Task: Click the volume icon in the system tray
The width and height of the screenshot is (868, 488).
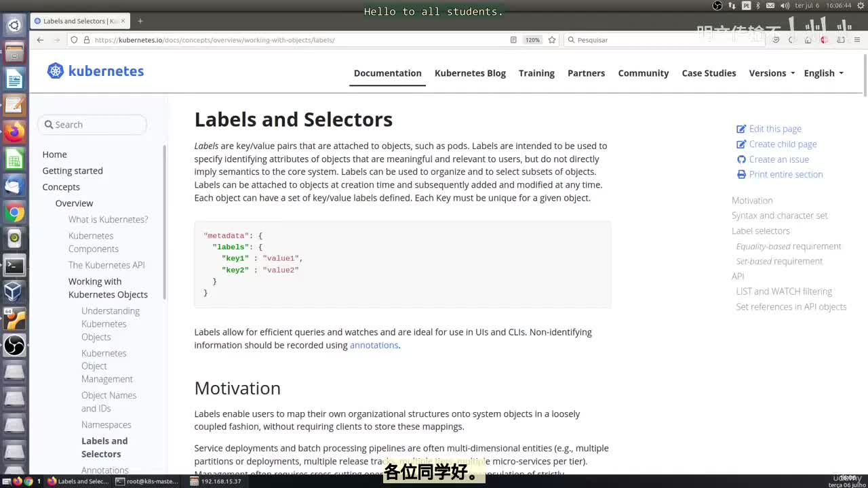Action: tap(785, 5)
